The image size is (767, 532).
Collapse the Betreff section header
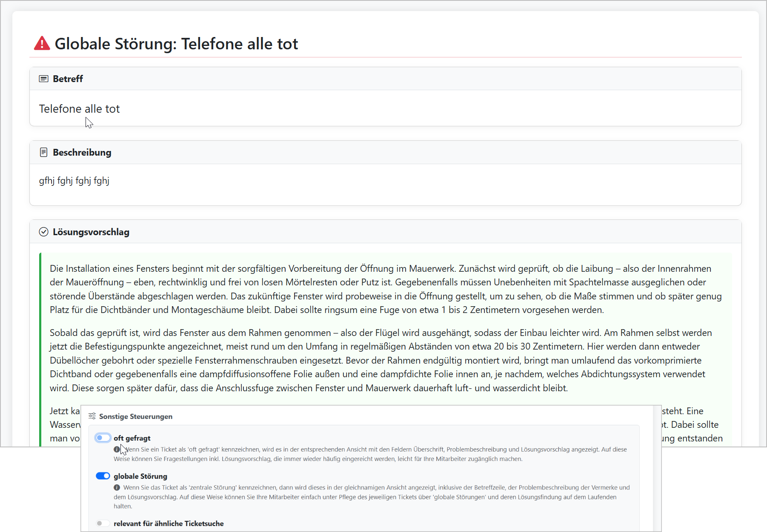[68, 79]
